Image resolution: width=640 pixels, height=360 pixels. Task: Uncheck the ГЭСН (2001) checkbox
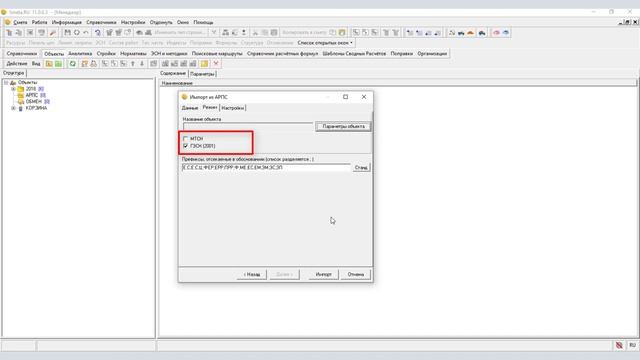coord(186,146)
